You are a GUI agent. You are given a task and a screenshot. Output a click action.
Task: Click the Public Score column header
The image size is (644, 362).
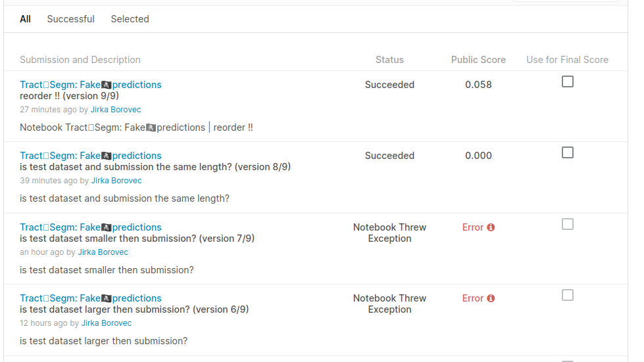click(x=478, y=60)
